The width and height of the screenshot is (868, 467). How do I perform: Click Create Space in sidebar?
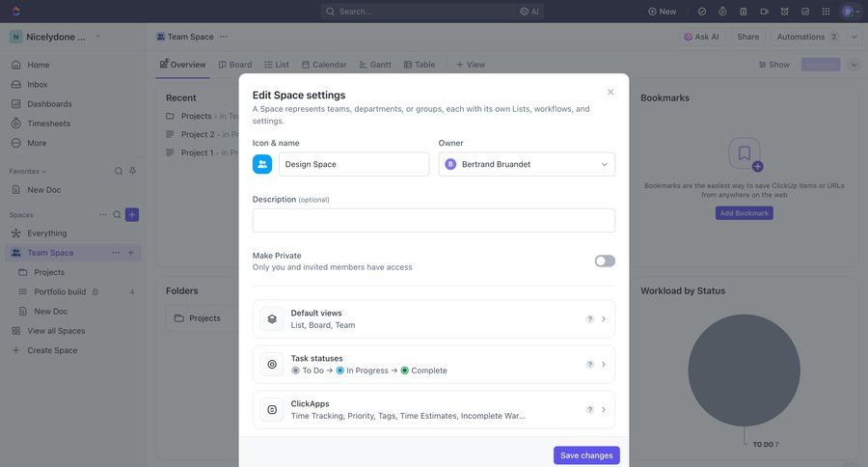[52, 350]
